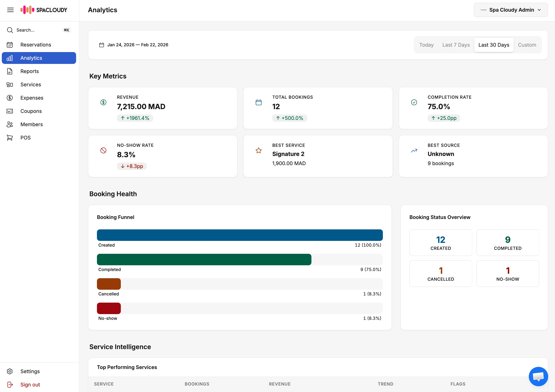Open the POS shopping cart icon

pyautogui.click(x=10, y=137)
